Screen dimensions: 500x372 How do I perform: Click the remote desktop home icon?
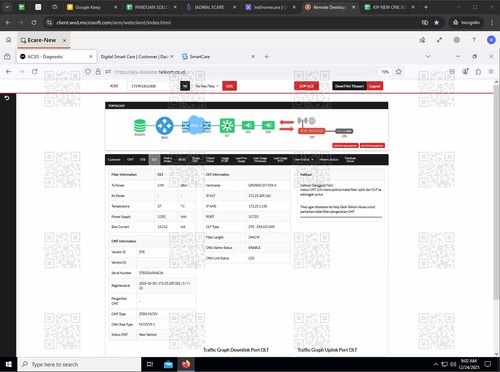9,40
